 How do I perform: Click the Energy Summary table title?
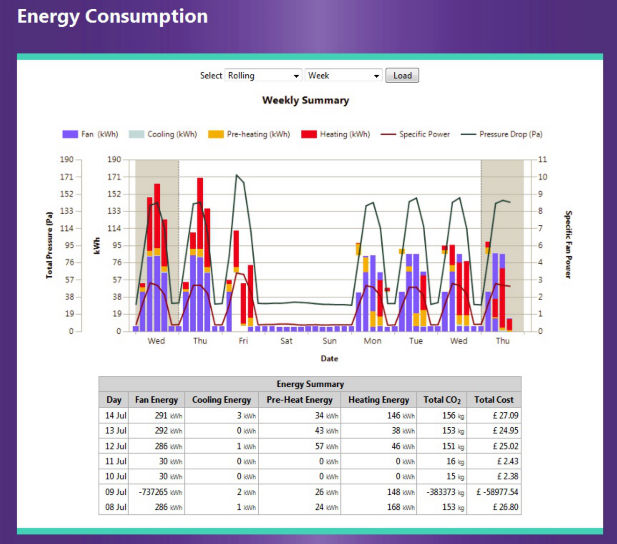[x=309, y=384]
